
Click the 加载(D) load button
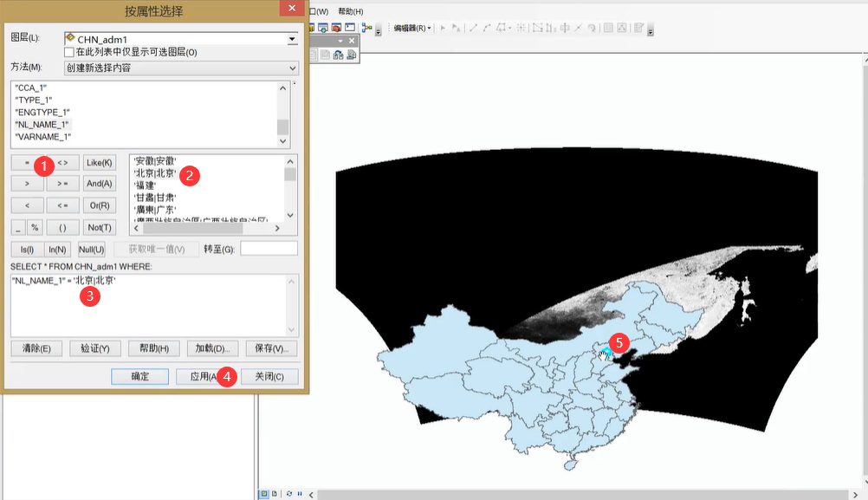coord(212,348)
